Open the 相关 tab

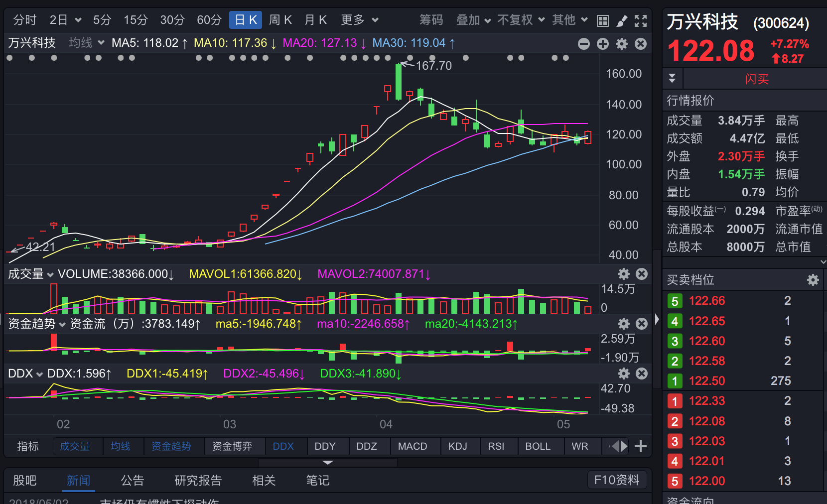[264, 481]
